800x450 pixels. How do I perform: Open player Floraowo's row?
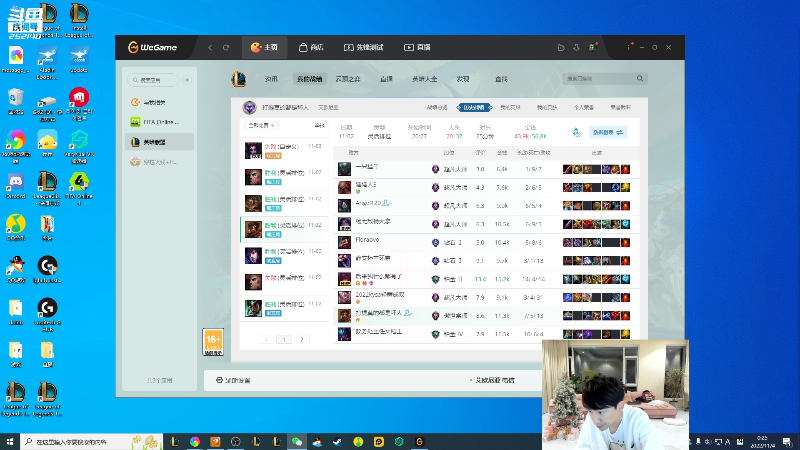pos(484,242)
